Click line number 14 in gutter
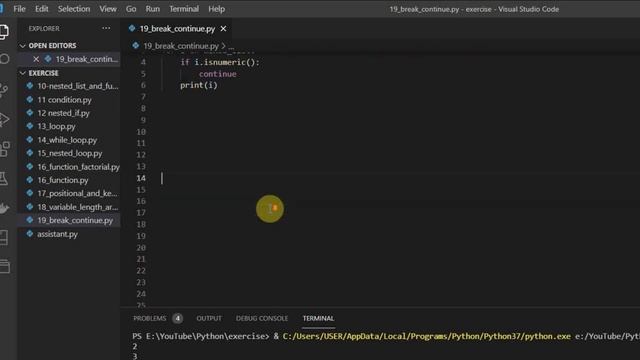This screenshot has height=360, width=640. coord(141,178)
